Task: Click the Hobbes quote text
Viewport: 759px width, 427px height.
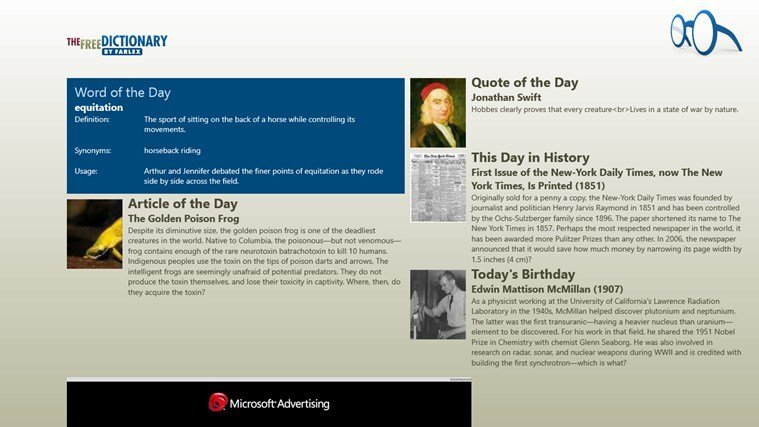Action: (605, 109)
